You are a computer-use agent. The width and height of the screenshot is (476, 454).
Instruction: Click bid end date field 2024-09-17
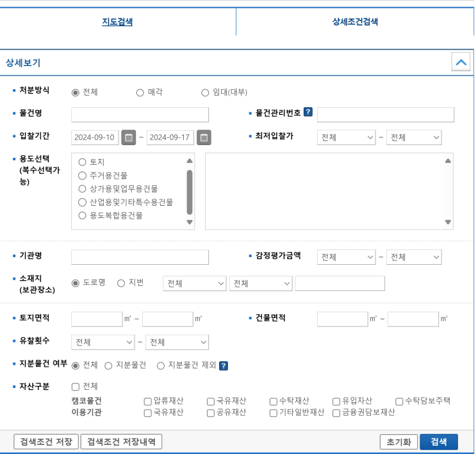coord(170,137)
